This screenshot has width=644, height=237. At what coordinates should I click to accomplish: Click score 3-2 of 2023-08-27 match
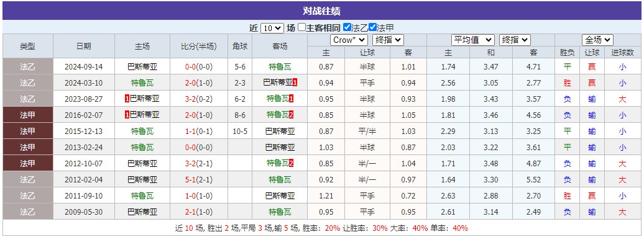click(x=191, y=99)
